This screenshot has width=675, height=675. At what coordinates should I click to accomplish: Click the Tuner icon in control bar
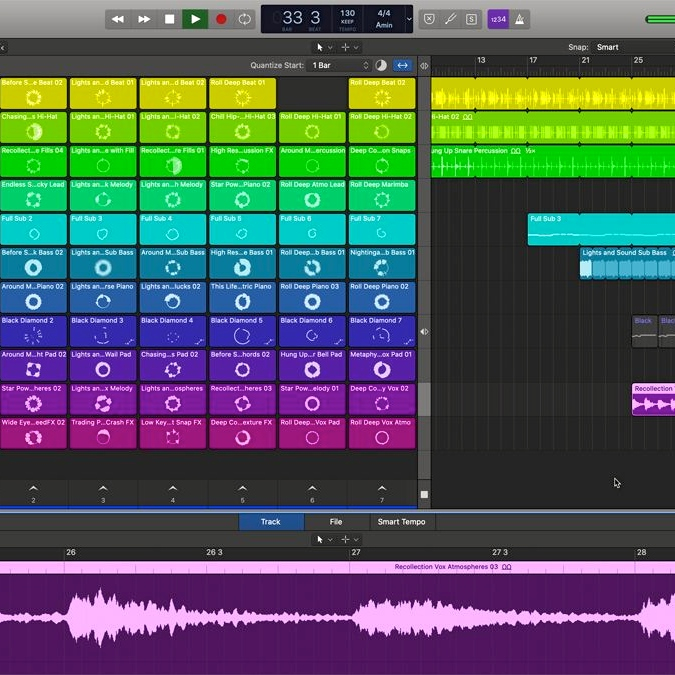pos(450,19)
